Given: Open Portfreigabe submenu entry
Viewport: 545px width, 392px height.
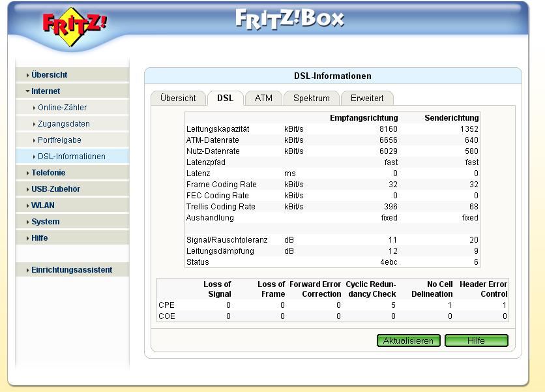Looking at the screenshot, I should point(72,140).
